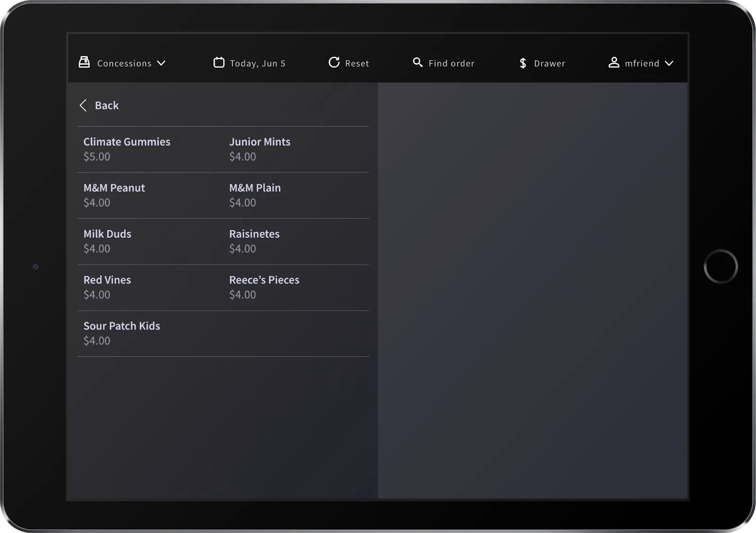Click the $4.00 price under Junior Mints
This screenshot has width=756, height=533.
pyautogui.click(x=242, y=157)
